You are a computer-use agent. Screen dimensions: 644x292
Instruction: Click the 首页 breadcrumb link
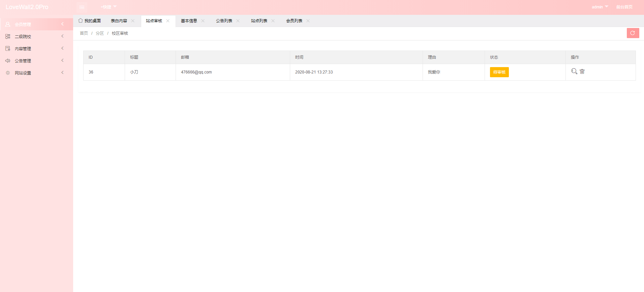[x=84, y=33]
